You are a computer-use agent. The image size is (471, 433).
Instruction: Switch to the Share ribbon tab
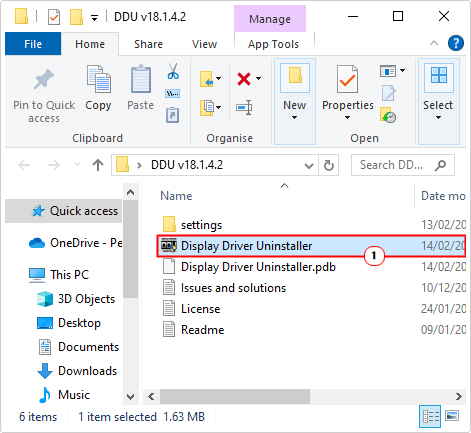pyautogui.click(x=148, y=44)
